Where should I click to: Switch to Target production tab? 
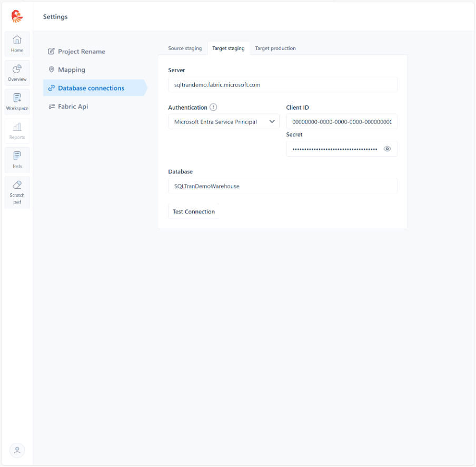[x=275, y=48]
